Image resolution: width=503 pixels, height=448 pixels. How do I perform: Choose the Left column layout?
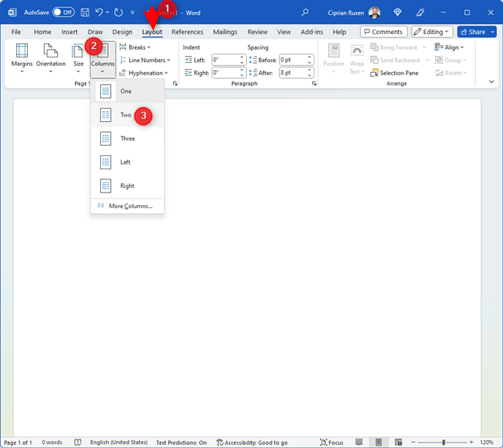127,162
